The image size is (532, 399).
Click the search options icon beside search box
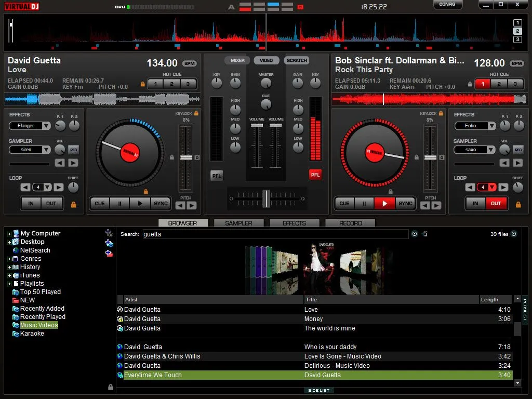point(414,234)
